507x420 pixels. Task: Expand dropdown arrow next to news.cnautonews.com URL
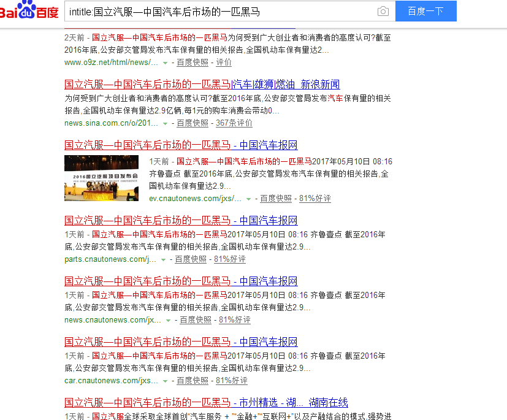click(168, 321)
